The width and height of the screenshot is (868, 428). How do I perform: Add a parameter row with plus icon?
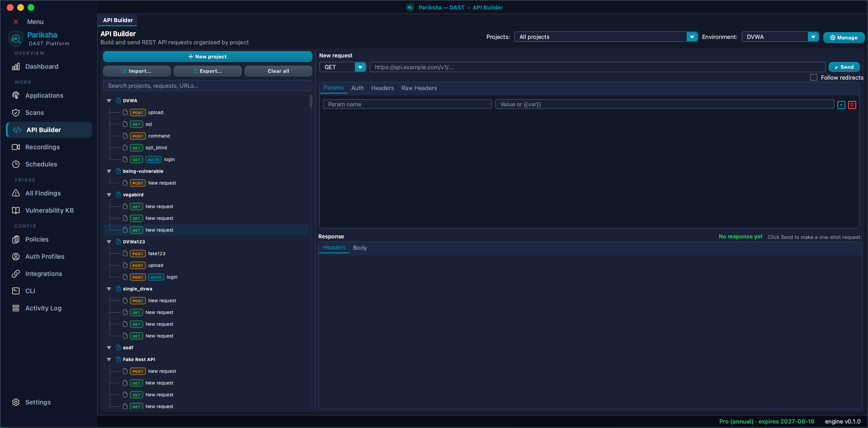(x=841, y=105)
